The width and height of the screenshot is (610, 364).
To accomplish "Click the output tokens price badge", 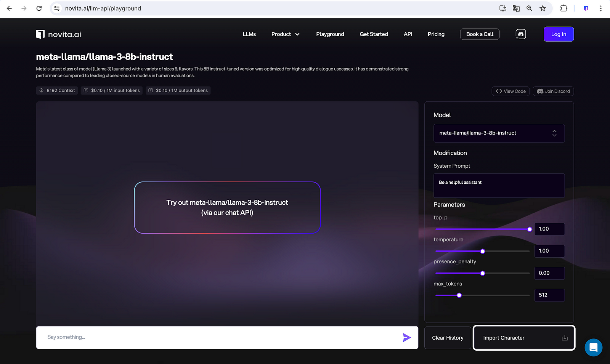I will point(178,90).
